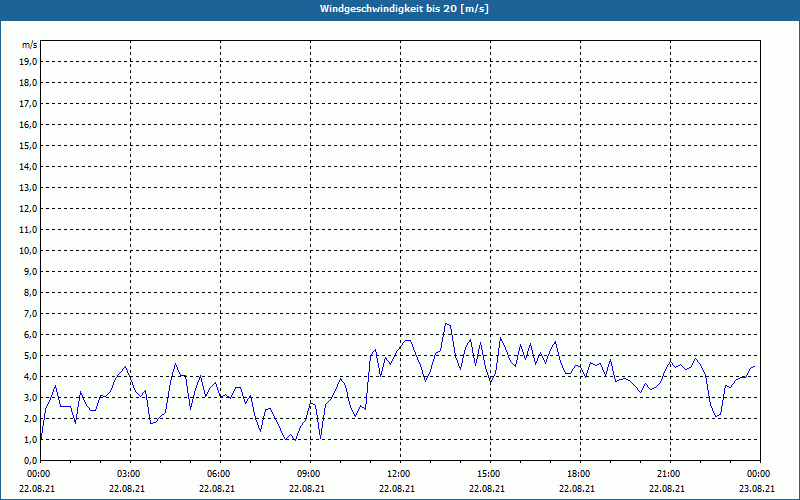Select the '4,0' y-axis label

coord(31,377)
